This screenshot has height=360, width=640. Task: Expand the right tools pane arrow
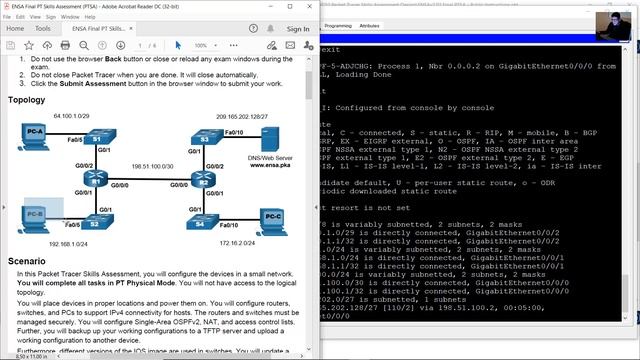pyautogui.click(x=316, y=207)
